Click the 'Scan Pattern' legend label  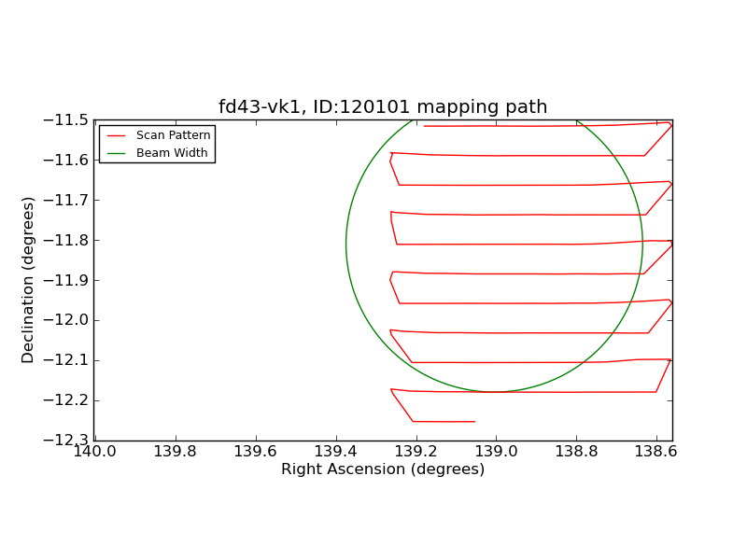[x=174, y=135]
